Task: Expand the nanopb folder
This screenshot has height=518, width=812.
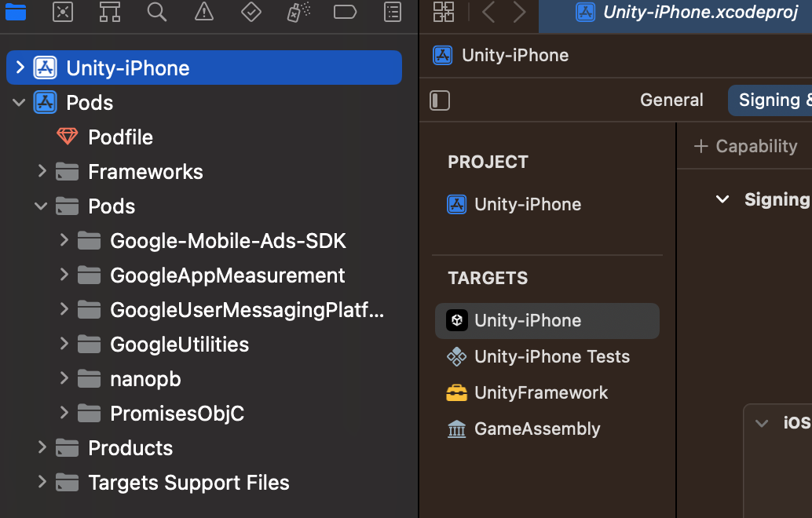Action: click(x=64, y=378)
